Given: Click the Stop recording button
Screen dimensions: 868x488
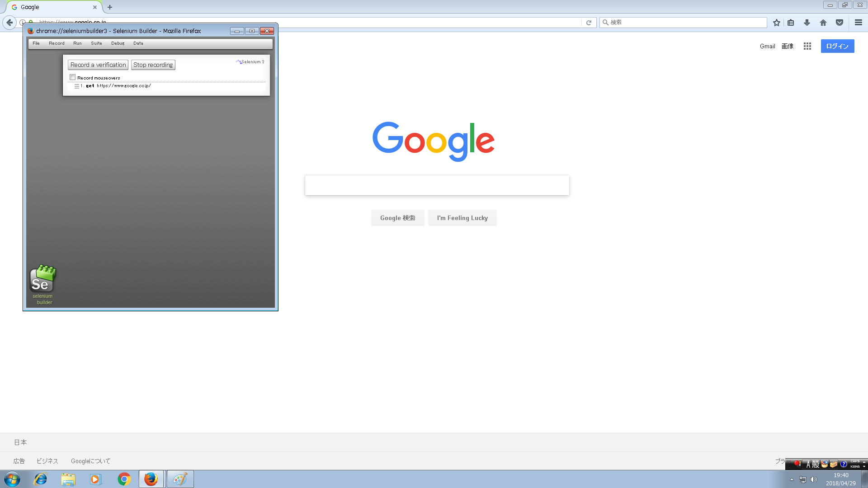Looking at the screenshot, I should pos(153,65).
